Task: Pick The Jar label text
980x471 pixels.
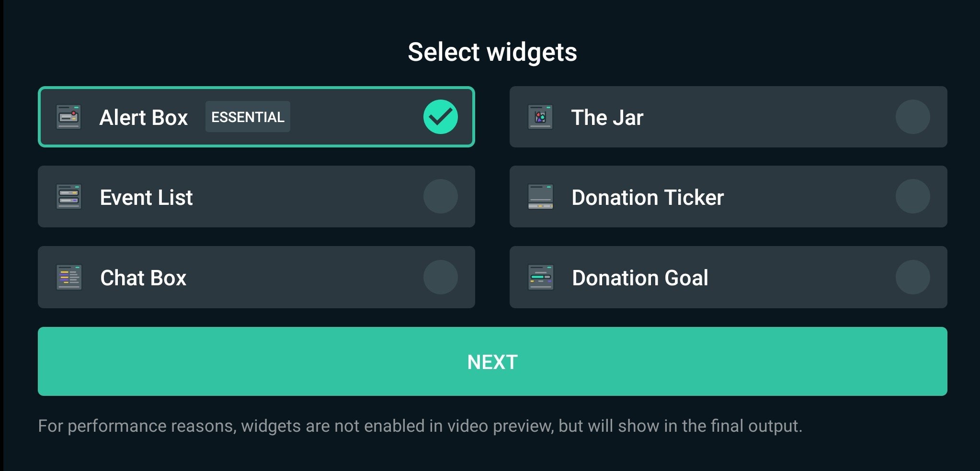Action: [607, 117]
